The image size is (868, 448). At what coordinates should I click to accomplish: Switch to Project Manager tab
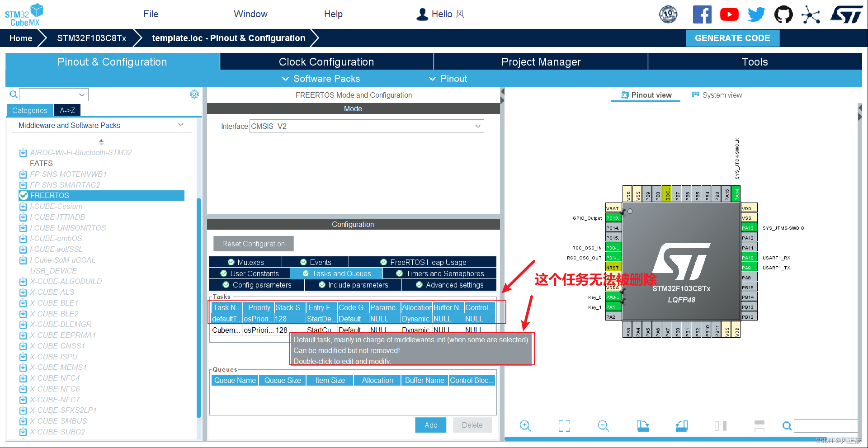tap(541, 62)
